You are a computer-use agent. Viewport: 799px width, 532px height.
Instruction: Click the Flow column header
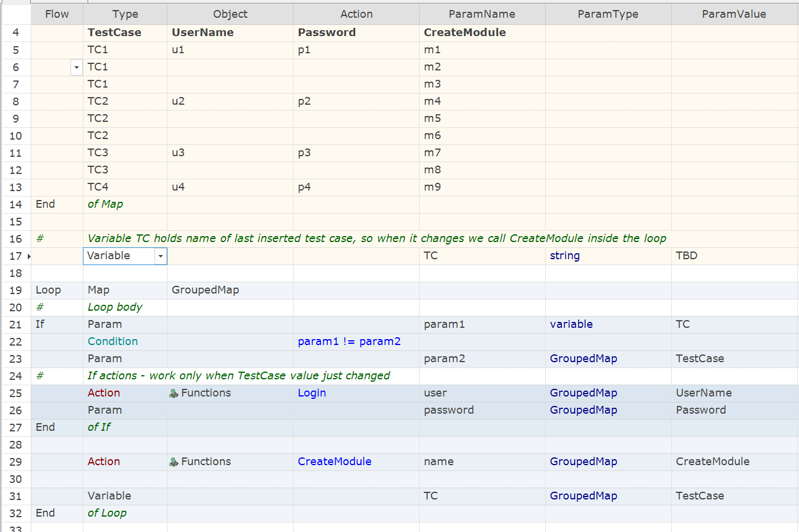[57, 14]
